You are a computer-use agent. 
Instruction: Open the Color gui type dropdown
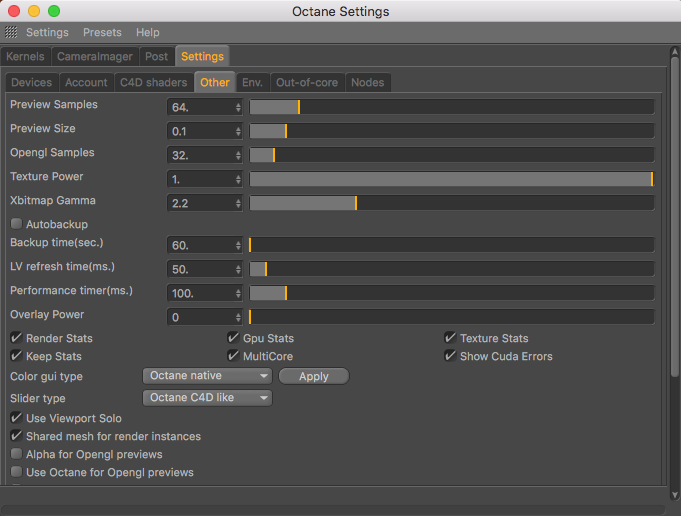coord(208,376)
